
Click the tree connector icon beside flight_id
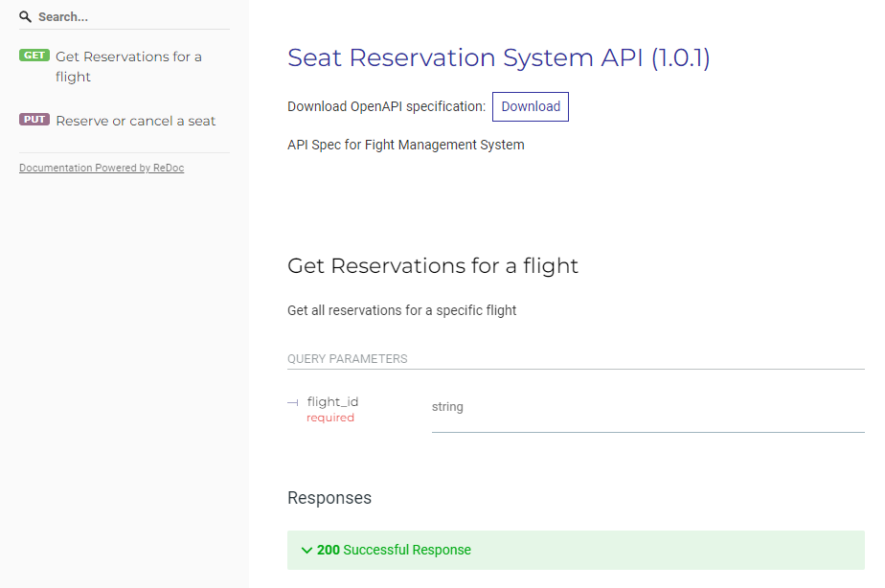[x=293, y=402]
